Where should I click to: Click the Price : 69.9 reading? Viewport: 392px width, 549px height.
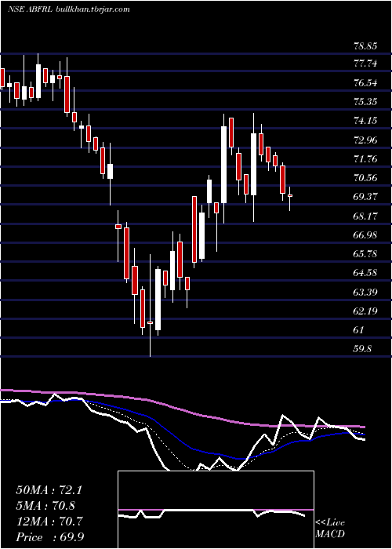click(49, 537)
